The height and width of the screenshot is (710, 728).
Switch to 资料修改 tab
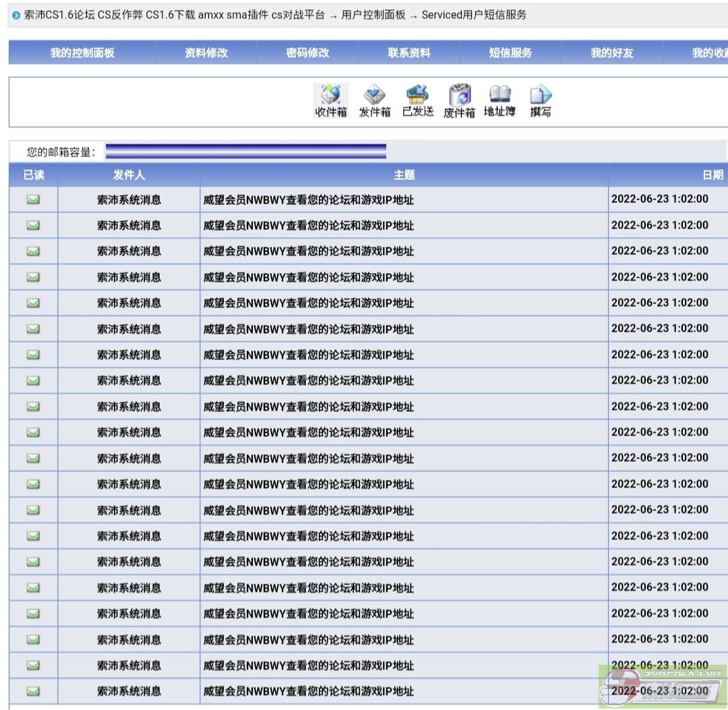coord(206,53)
